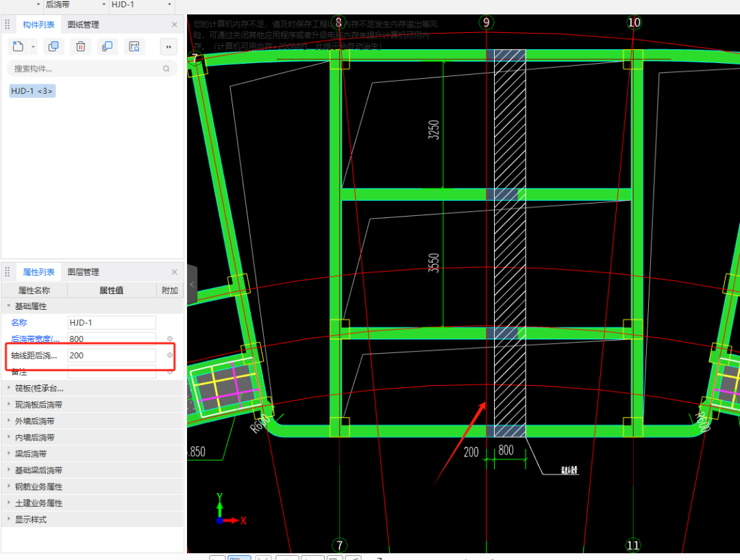
Task: Click axis bubble 11 at bottom
Action: pos(633,546)
